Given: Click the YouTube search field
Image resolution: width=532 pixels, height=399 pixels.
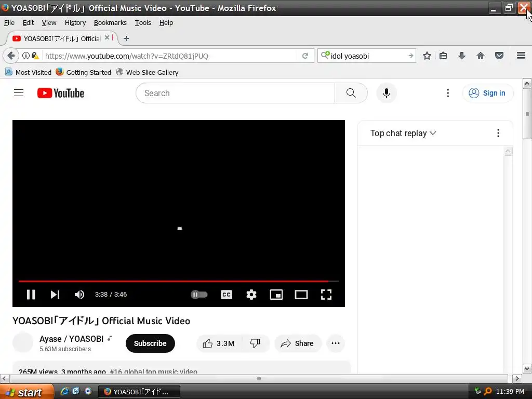Looking at the screenshot, I should 235,93.
